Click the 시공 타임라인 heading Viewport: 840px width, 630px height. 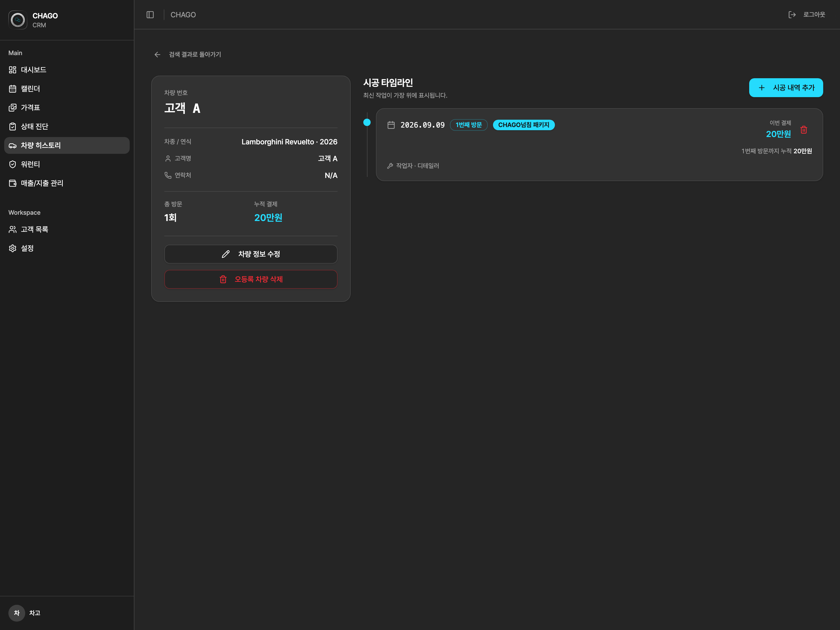pos(388,83)
